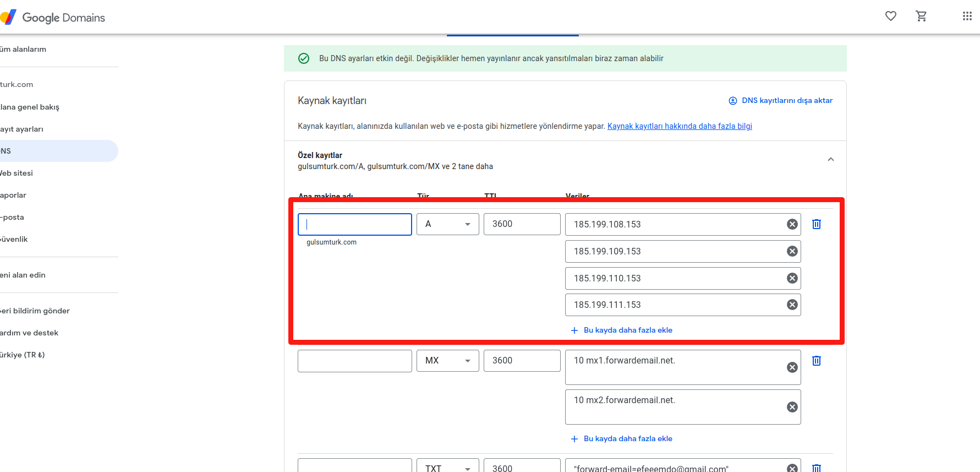This screenshot has width=980, height=472.
Task: Open the record type dropdown showing TXT
Action: coord(448,465)
